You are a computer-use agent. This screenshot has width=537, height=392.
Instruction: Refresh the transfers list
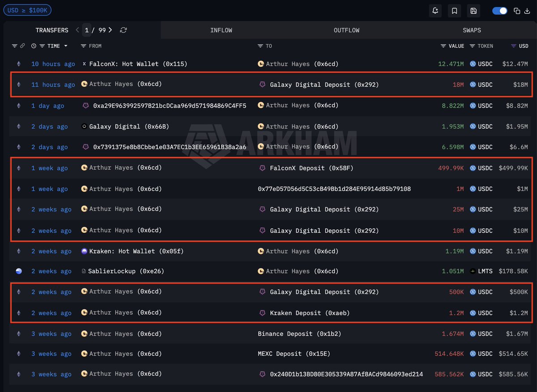(124, 30)
